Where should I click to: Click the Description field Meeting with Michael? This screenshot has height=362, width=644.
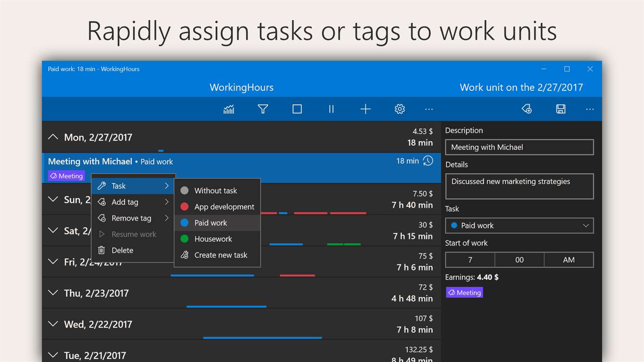(x=520, y=147)
